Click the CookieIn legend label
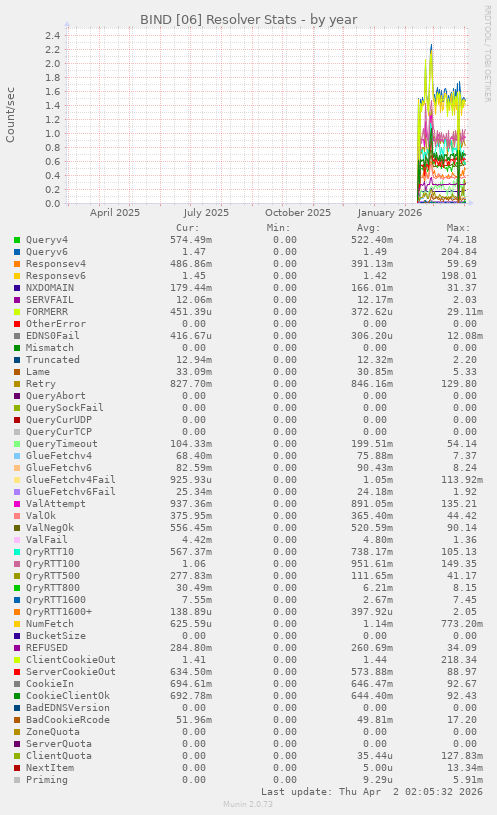The width and height of the screenshot is (497, 815). [x=50, y=684]
